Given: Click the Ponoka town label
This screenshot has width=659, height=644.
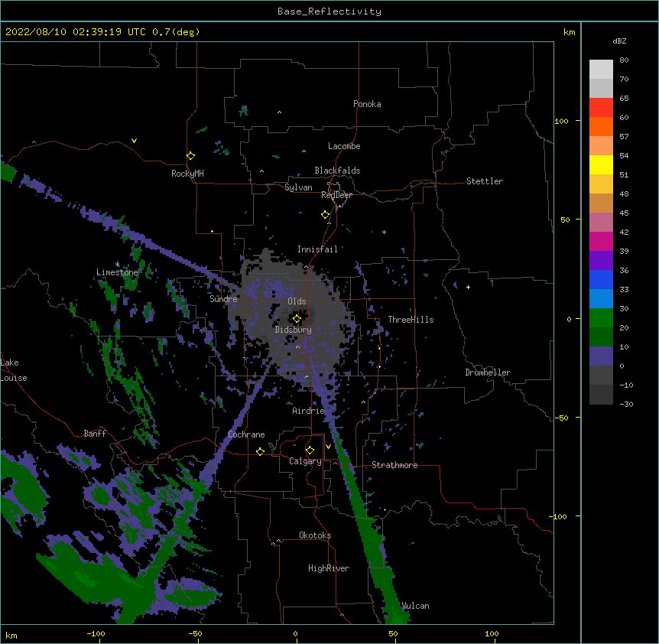Looking at the screenshot, I should [367, 104].
